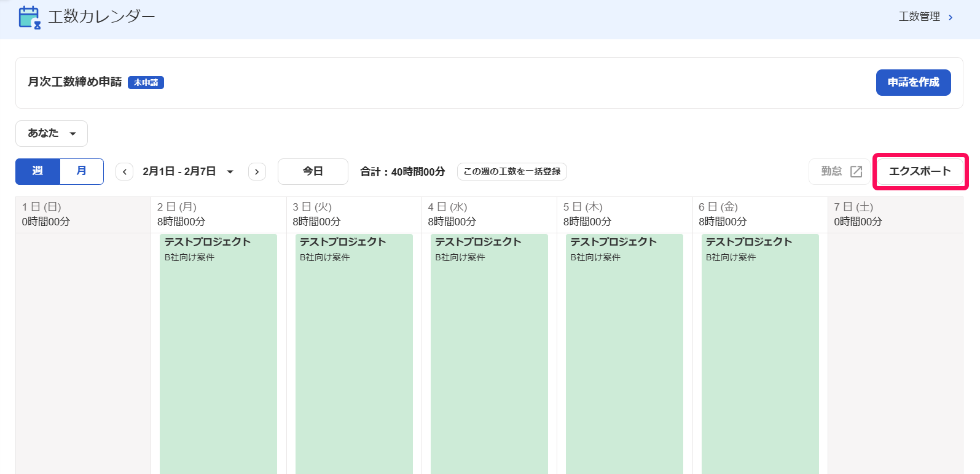
Task: Click the 月次工数締め申請 heading
Action: coord(75,82)
